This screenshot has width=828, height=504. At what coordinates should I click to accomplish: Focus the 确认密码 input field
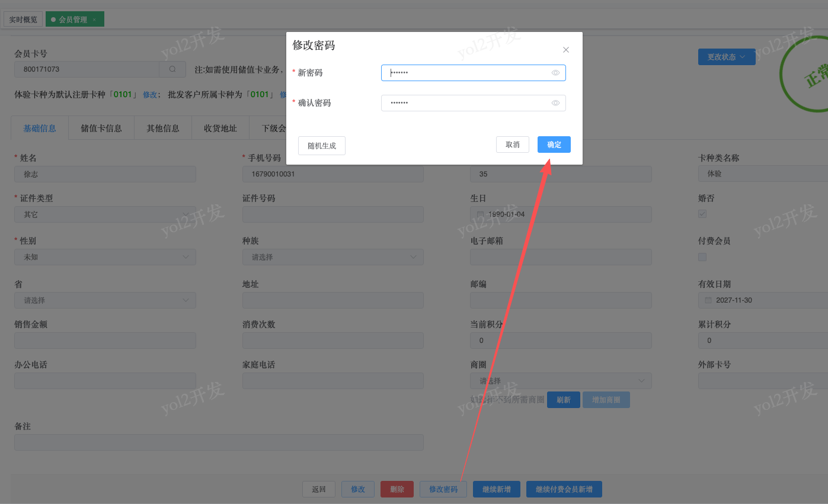(x=473, y=103)
